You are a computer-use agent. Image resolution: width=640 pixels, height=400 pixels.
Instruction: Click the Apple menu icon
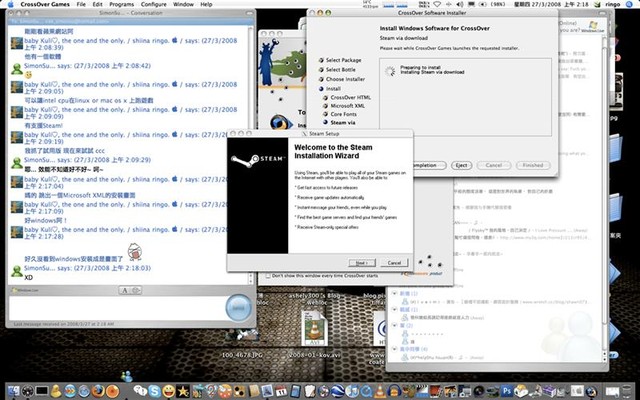tap(11, 4)
